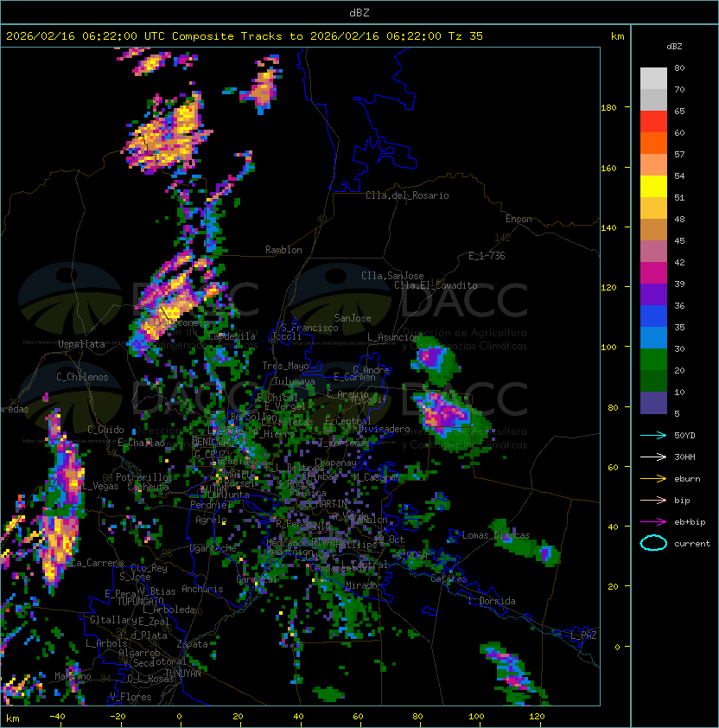719x728 pixels.
Task: Click the '100' tick on bottom axis
Action: [476, 717]
